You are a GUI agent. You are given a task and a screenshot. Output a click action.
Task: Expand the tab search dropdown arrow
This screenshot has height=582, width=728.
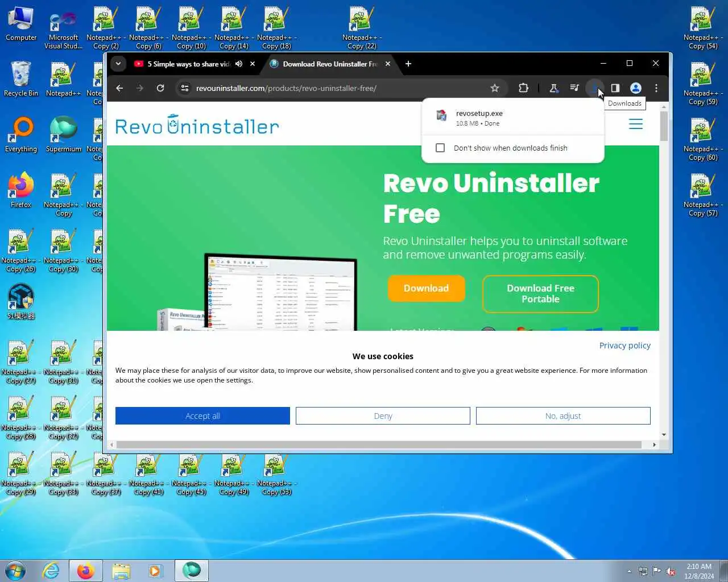(118, 64)
